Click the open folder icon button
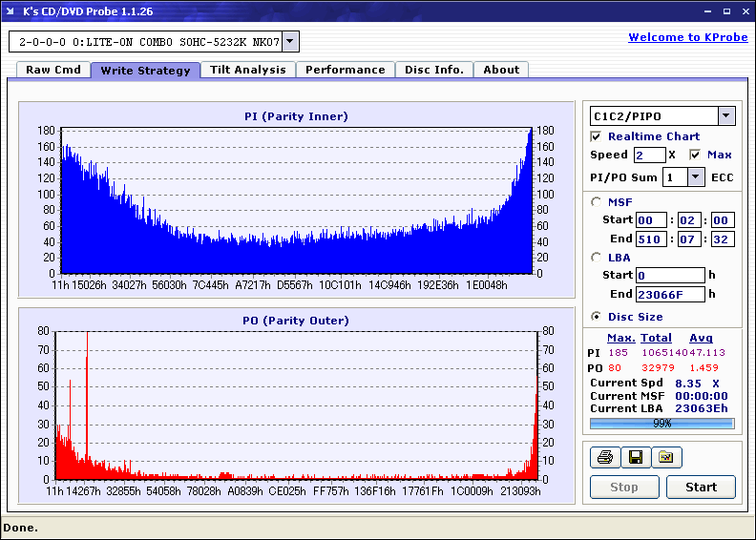Screen dimensions: 756x540 [666, 458]
